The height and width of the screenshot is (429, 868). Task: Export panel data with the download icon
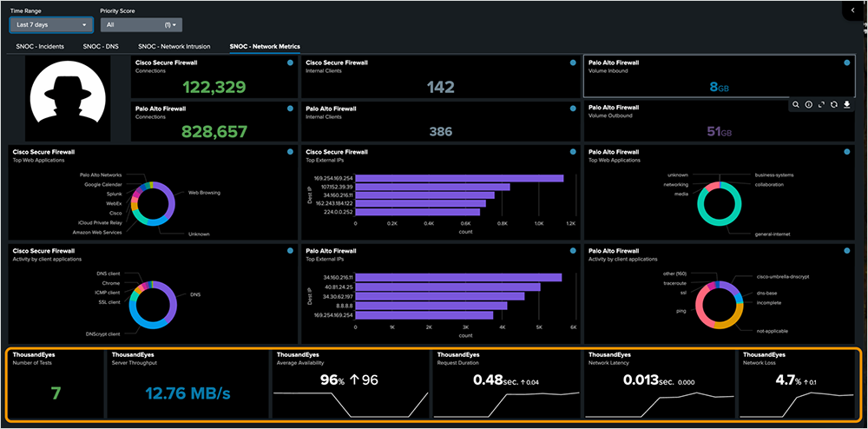(846, 104)
